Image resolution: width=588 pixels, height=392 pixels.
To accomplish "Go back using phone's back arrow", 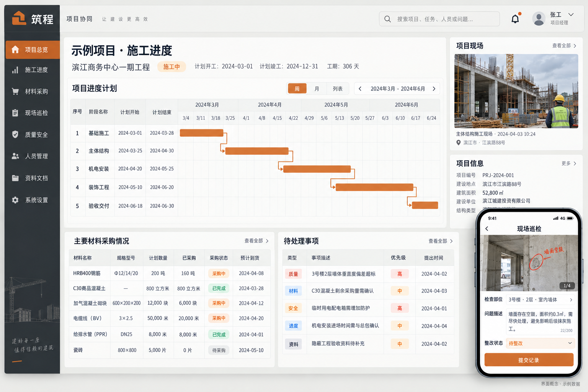I will 487,229.
